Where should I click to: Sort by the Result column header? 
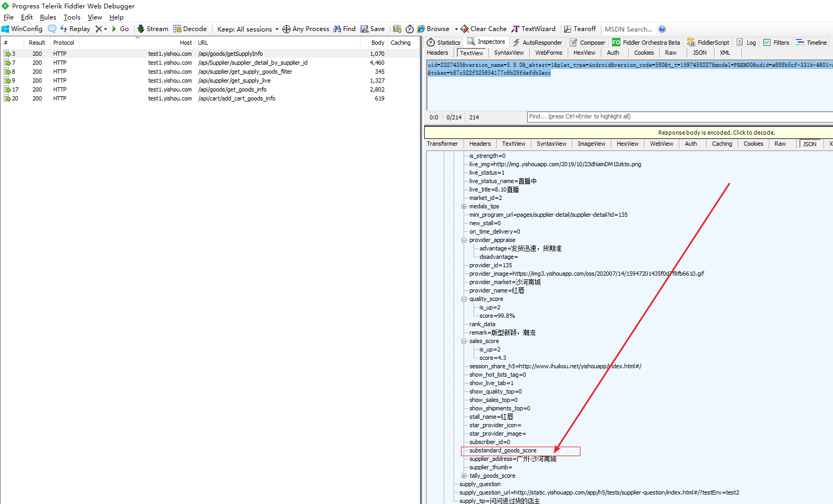pyautogui.click(x=37, y=43)
